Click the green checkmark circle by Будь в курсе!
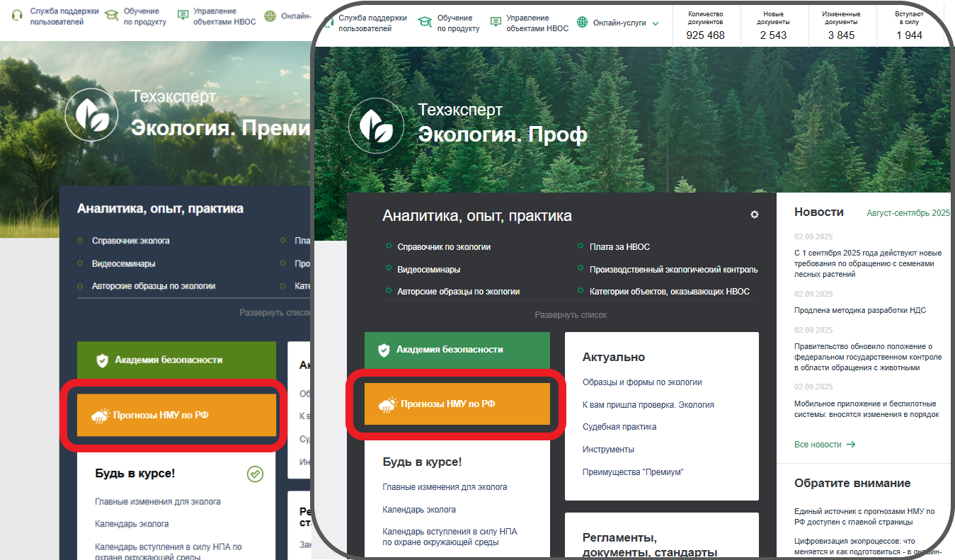Screen dimensions: 955x560 click(255, 474)
